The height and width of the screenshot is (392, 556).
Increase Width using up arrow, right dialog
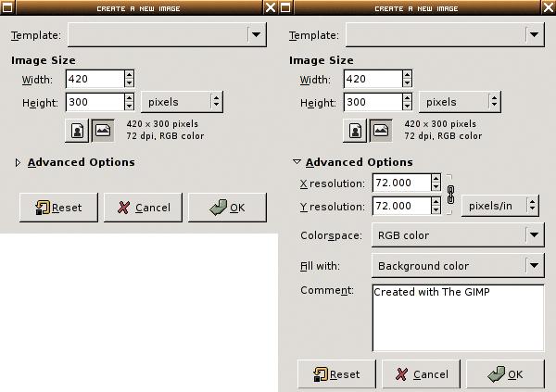[x=407, y=74]
